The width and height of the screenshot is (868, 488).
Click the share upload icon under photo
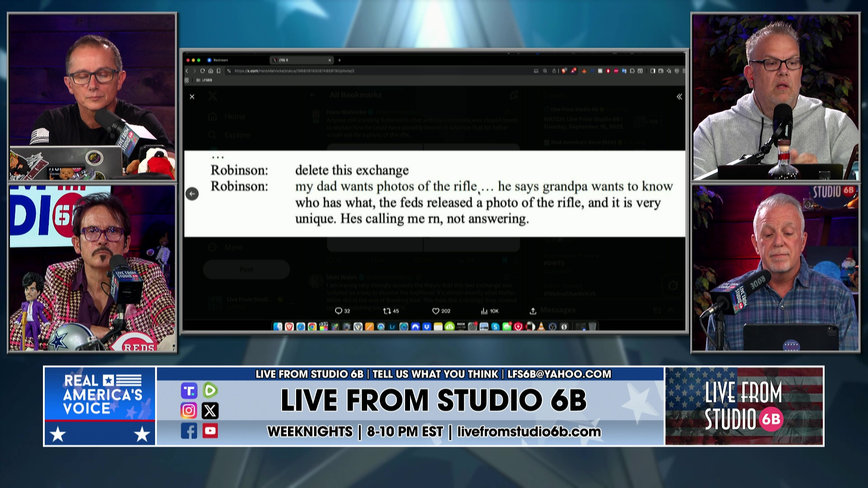click(x=533, y=311)
